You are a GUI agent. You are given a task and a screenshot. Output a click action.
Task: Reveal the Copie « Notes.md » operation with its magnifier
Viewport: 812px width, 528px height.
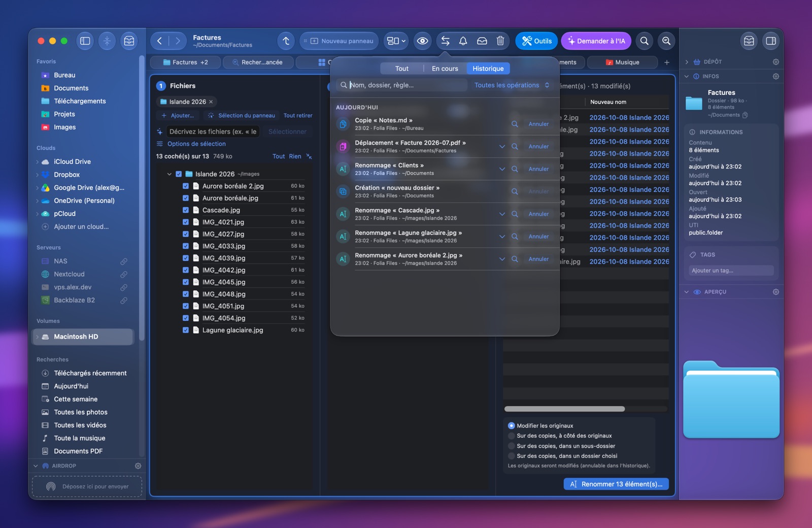[x=515, y=124]
